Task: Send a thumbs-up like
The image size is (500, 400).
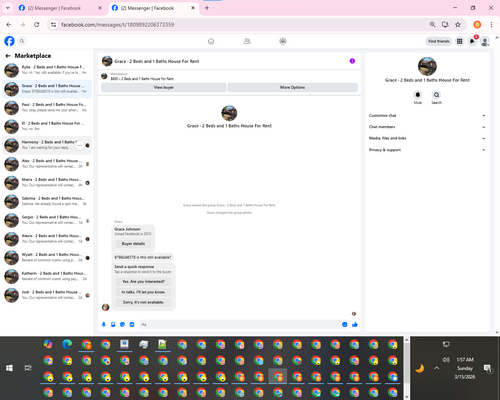Action: point(355,324)
